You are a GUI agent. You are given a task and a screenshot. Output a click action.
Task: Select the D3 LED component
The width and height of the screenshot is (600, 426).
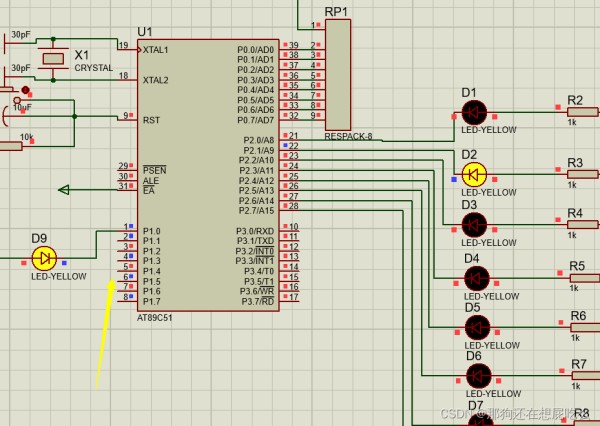click(475, 224)
